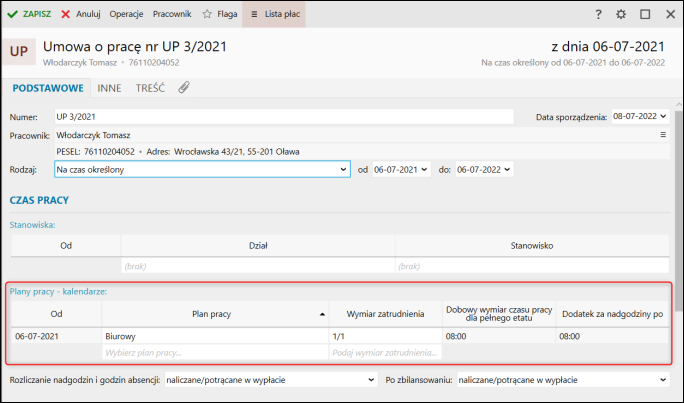This screenshot has width=684, height=403.
Task: Open the attachments paperclip tab
Action: (x=184, y=88)
